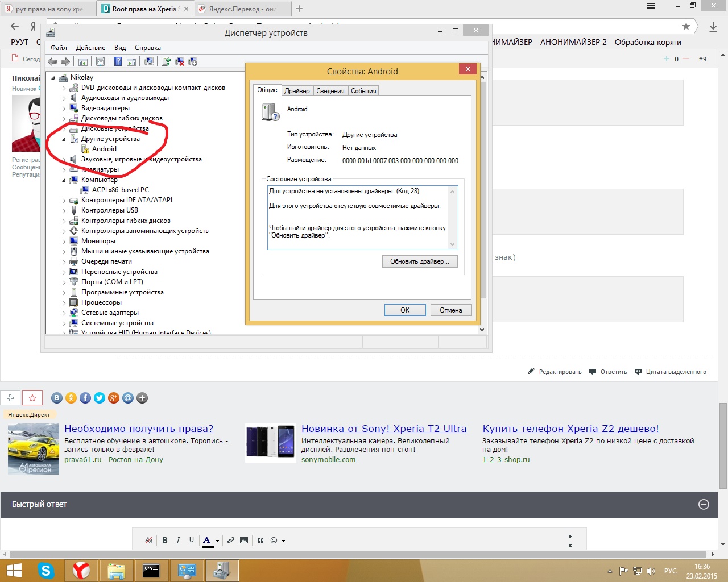Viewport: 728px width, 582px height.
Task: Open the Новинка от Sony! Xperia T2 Ultra ad link
Action: pyautogui.click(x=384, y=429)
